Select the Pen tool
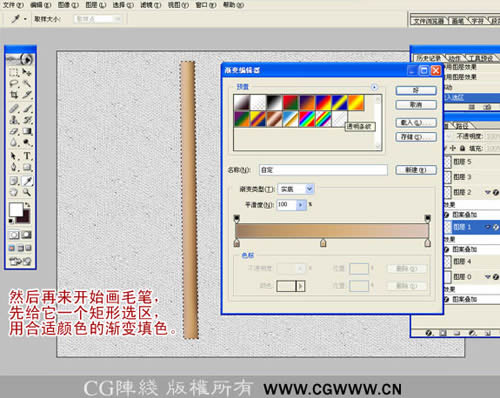 (13, 167)
